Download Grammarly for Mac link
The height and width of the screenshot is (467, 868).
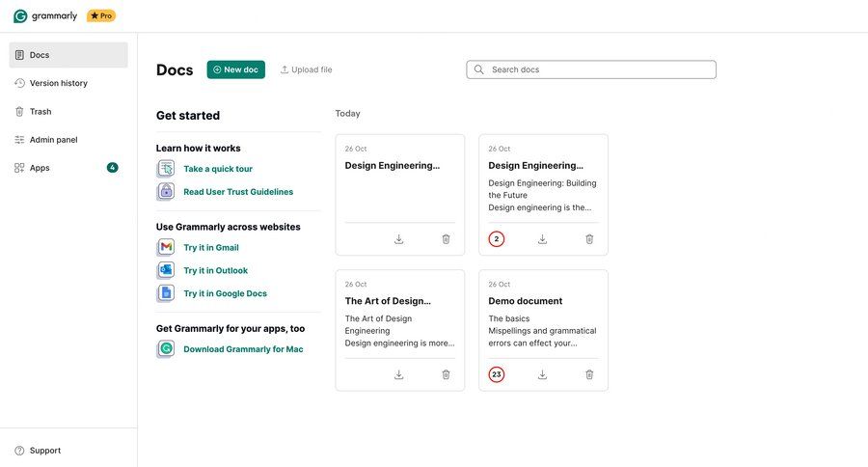244,349
